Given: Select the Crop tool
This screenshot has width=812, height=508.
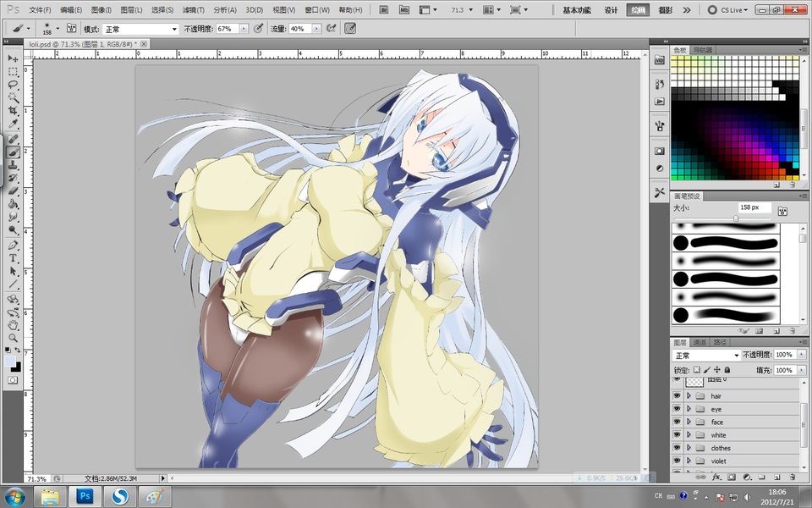Looking at the screenshot, I should click(x=13, y=110).
